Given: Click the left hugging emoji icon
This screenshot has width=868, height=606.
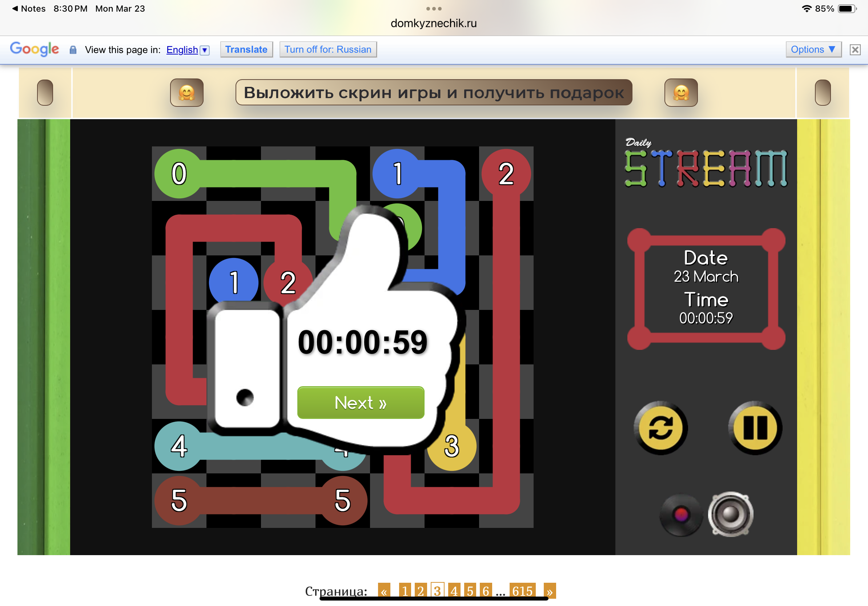Looking at the screenshot, I should point(187,93).
